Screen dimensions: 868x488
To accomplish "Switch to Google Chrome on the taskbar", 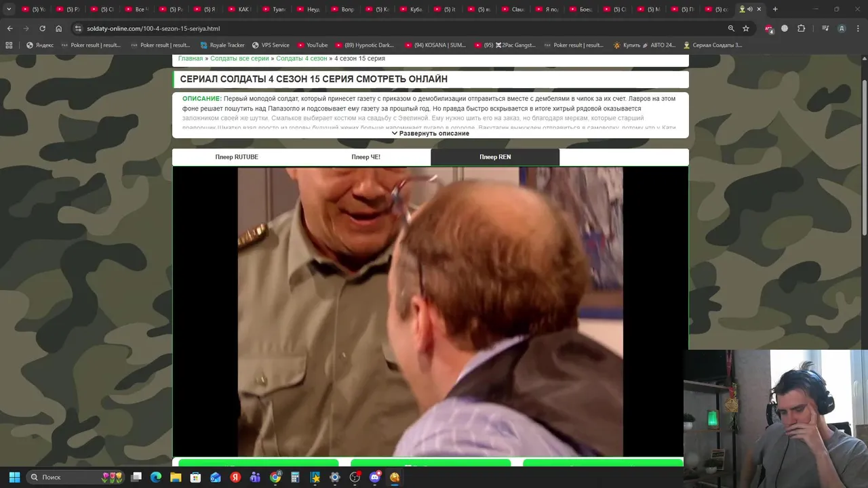I will coord(275,477).
